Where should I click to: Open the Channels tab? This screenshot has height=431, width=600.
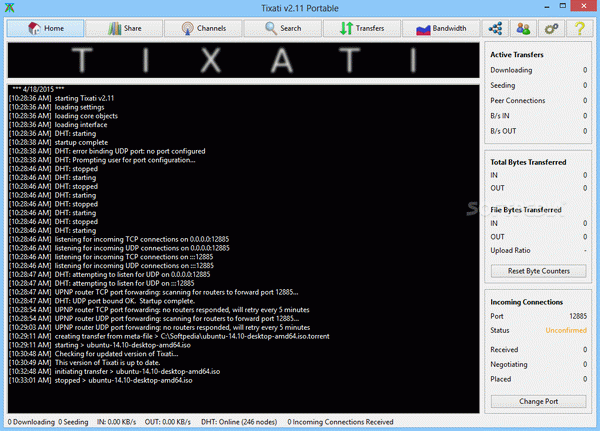coord(204,28)
